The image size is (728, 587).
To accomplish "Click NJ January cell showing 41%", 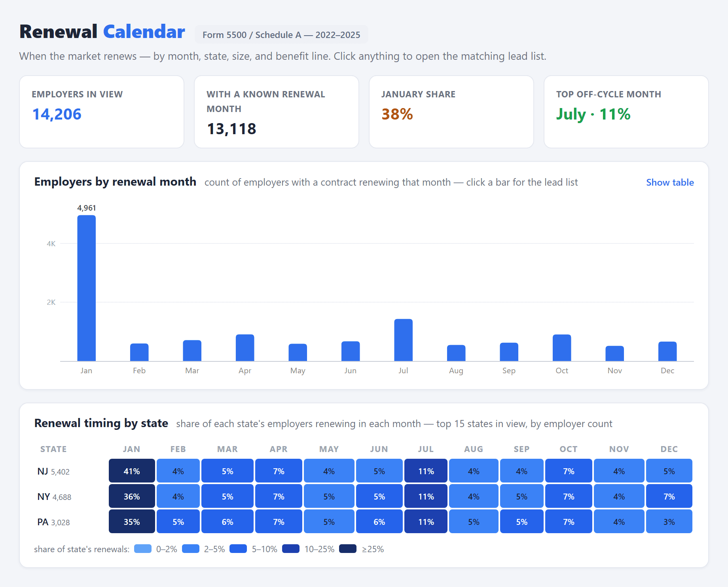I will 132,471.
